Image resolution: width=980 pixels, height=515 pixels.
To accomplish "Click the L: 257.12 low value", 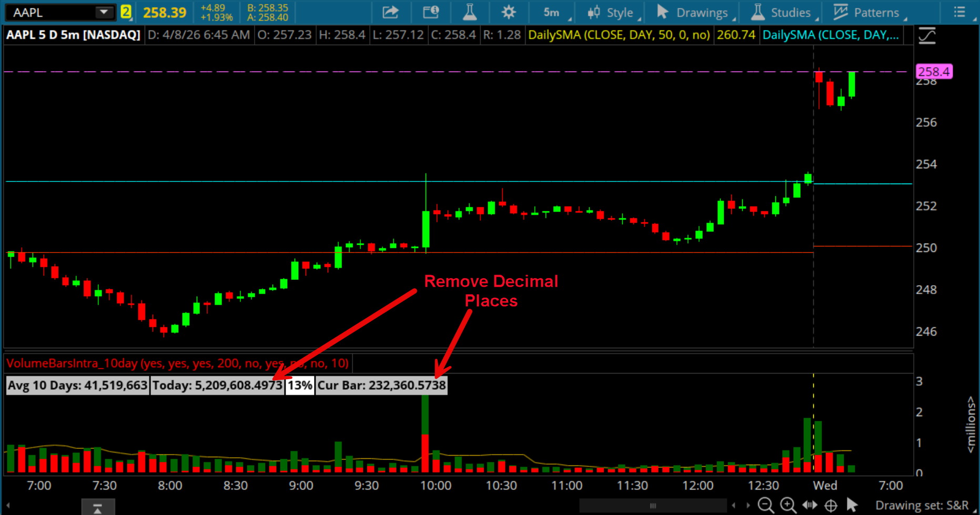I will coord(398,35).
